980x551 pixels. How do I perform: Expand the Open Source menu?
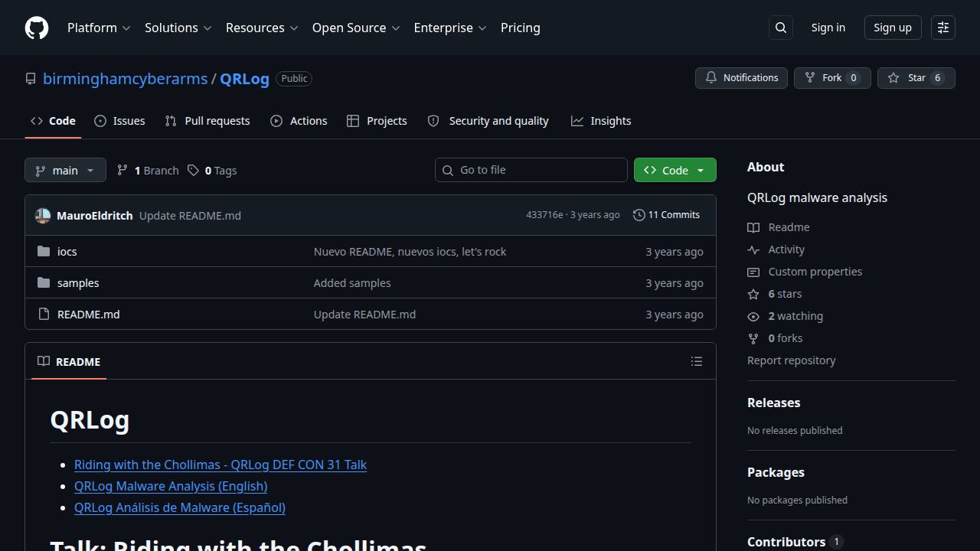356,28
